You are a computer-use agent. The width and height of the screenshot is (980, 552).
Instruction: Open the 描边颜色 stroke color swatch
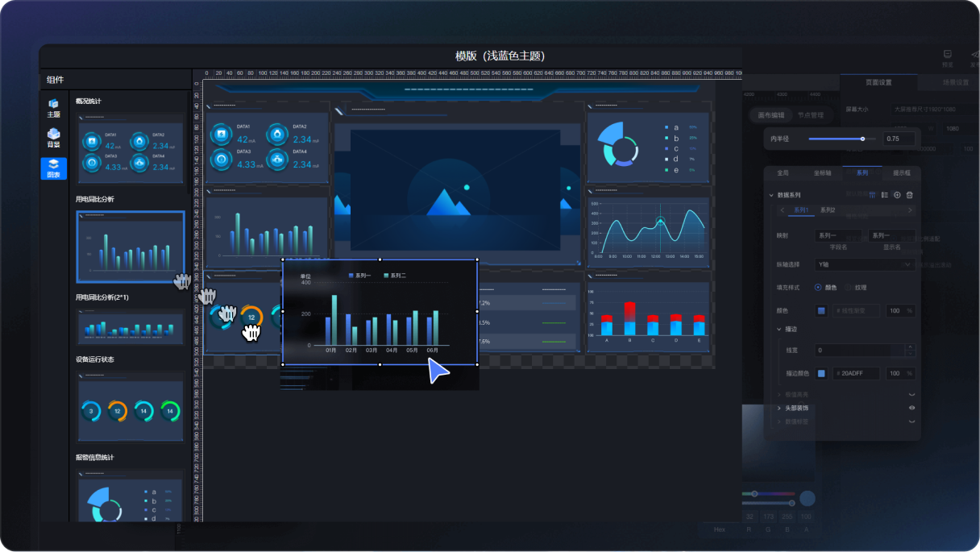pos(821,373)
